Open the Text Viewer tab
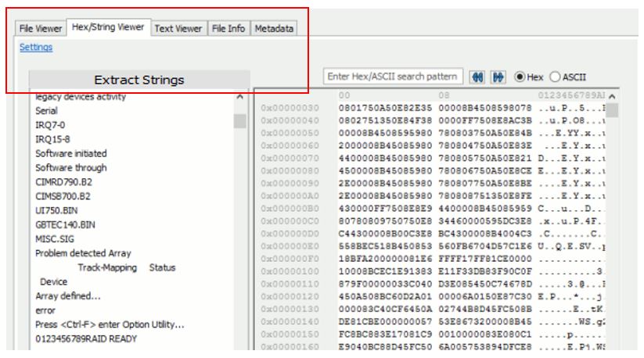This screenshot has height=358, width=644. (178, 28)
